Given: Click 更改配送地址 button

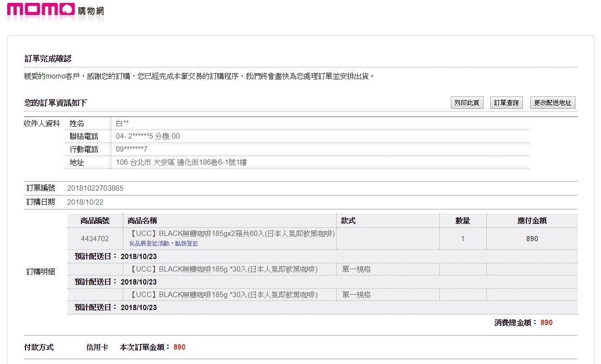Looking at the screenshot, I should pos(552,103).
